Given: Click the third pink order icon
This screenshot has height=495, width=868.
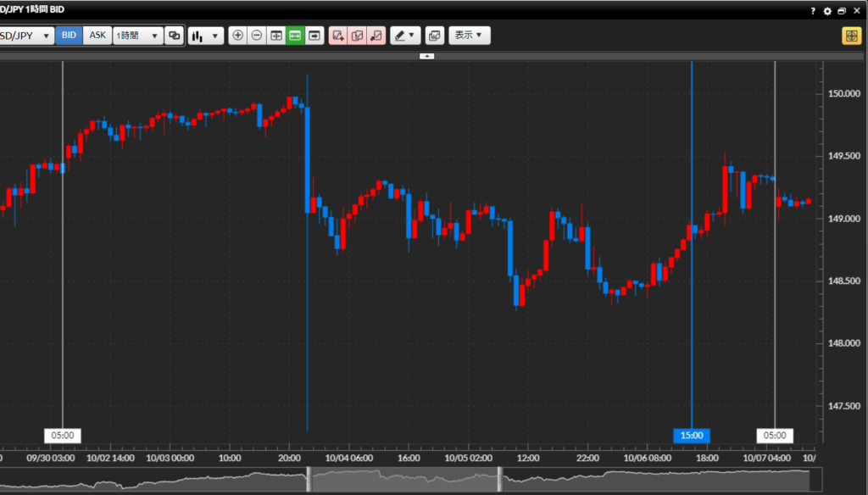Looking at the screenshot, I should 376,36.
